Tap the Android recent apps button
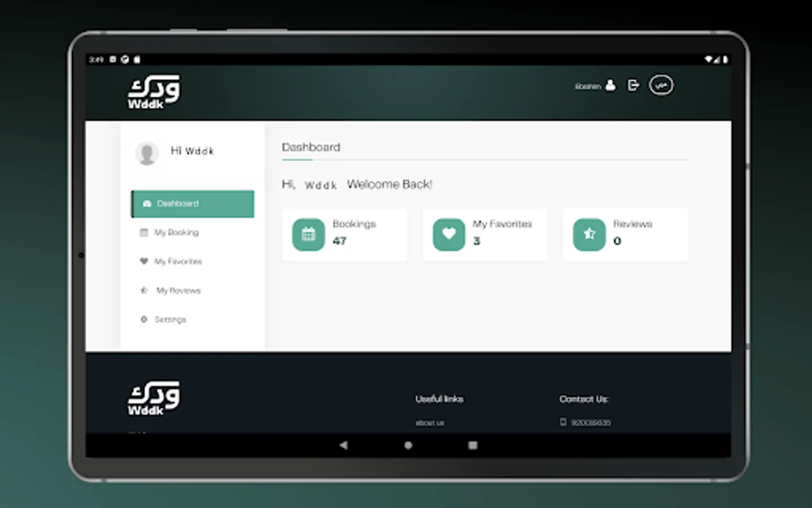Image resolution: width=812 pixels, height=508 pixels. pos(473,445)
